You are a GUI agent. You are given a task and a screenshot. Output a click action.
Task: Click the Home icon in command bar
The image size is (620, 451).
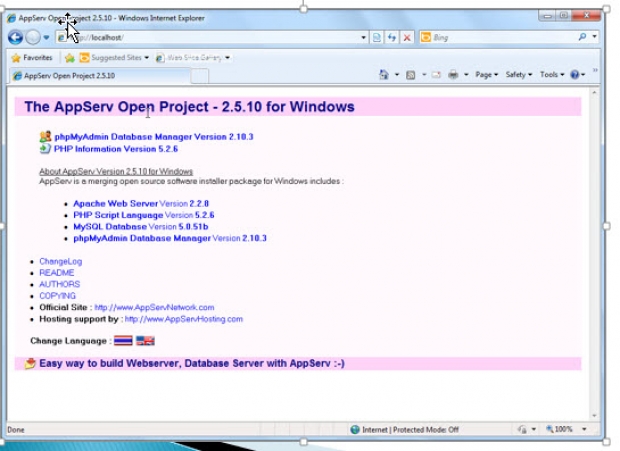(x=384, y=75)
